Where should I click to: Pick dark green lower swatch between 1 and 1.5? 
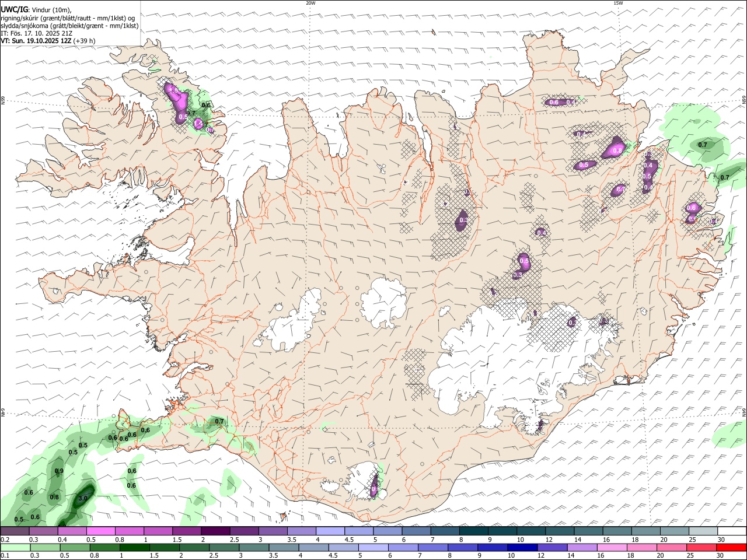[x=134, y=547]
